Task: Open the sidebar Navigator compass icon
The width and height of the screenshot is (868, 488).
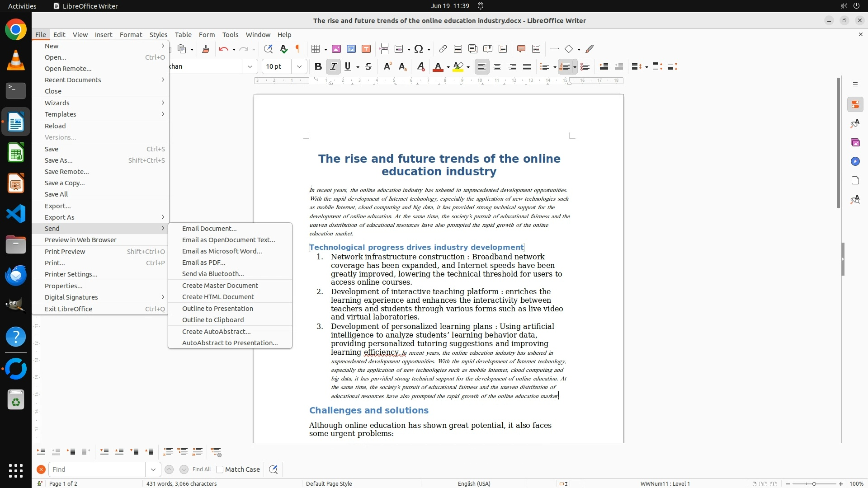Action: [x=855, y=161]
